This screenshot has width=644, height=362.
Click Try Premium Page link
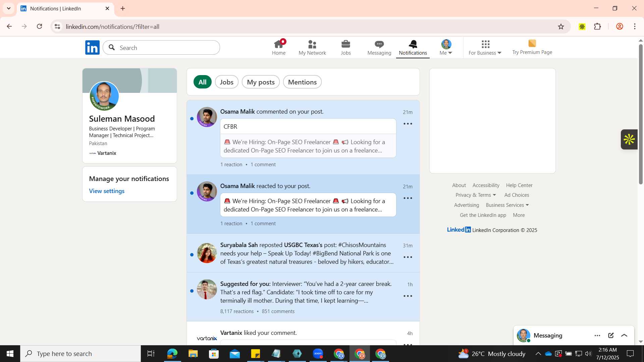click(532, 47)
